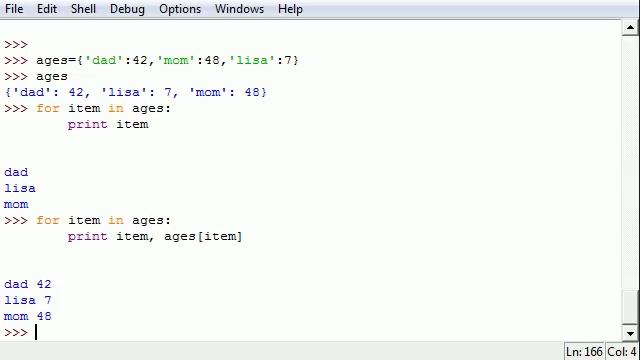Open the Help menu
640x360 pixels.
(290, 9)
